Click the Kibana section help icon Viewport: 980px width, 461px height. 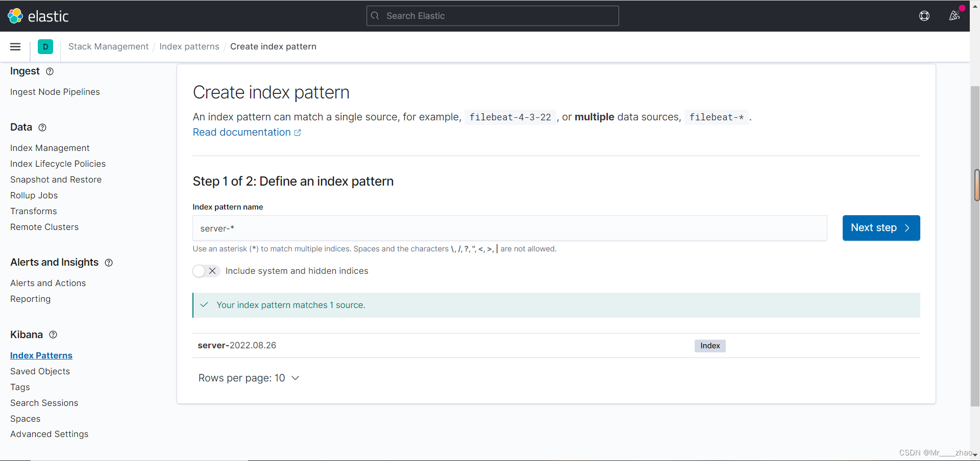tap(53, 335)
